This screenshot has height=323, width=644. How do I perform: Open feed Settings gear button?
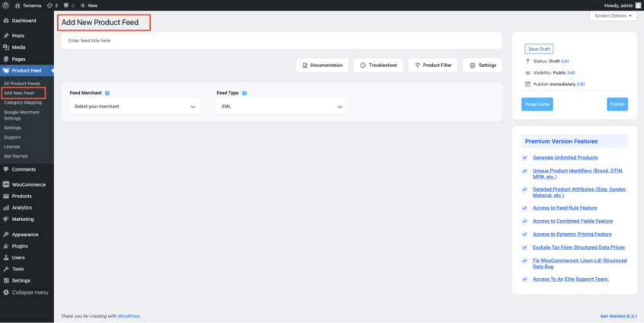482,66
